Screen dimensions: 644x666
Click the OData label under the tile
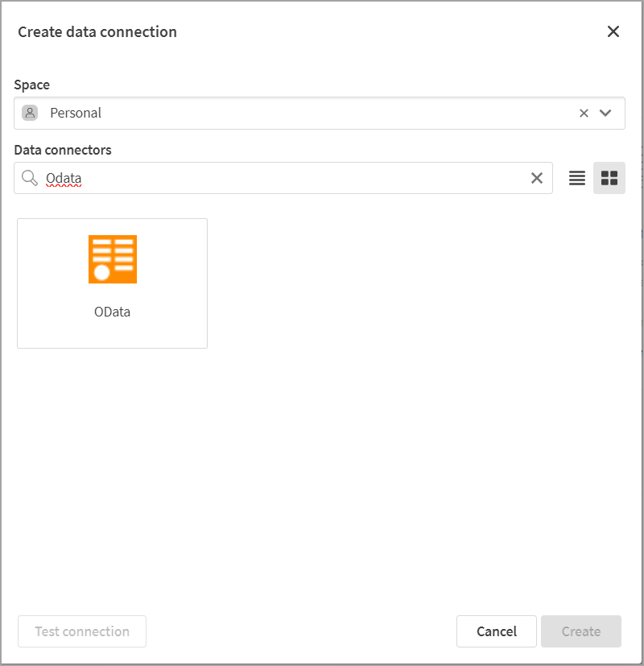pos(112,312)
